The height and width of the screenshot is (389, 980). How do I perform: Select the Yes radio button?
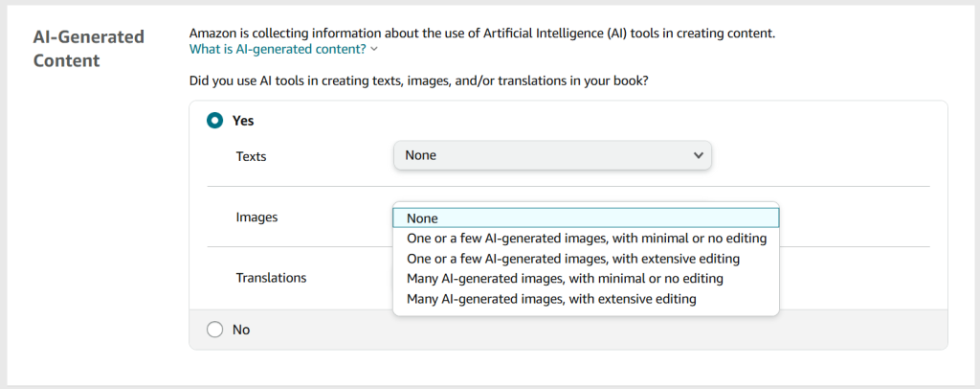tap(215, 121)
